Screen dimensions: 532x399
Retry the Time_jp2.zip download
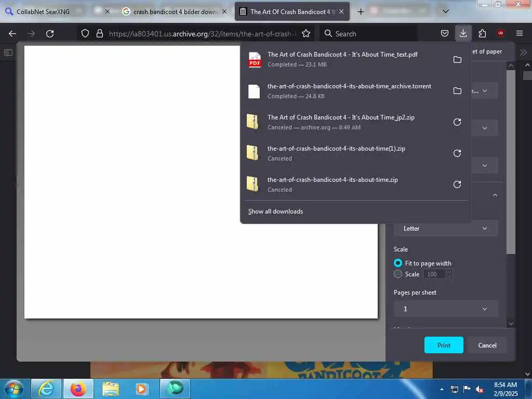pyautogui.click(x=457, y=122)
